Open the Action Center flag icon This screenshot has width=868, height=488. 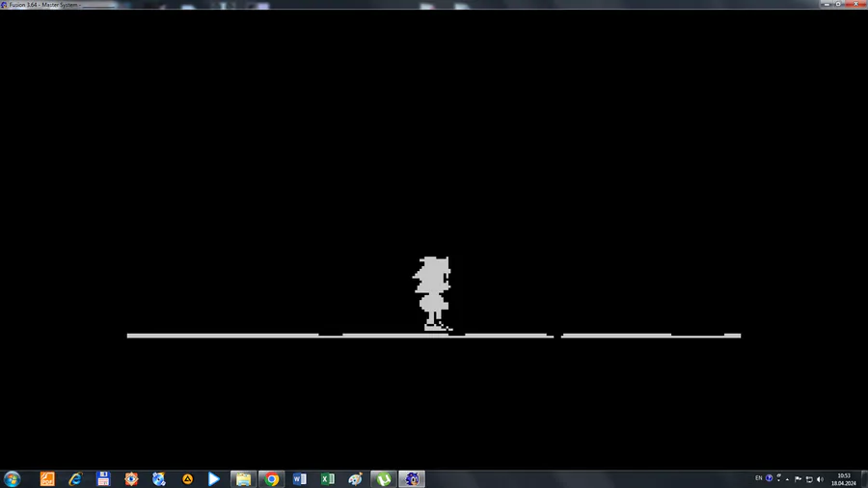point(798,479)
